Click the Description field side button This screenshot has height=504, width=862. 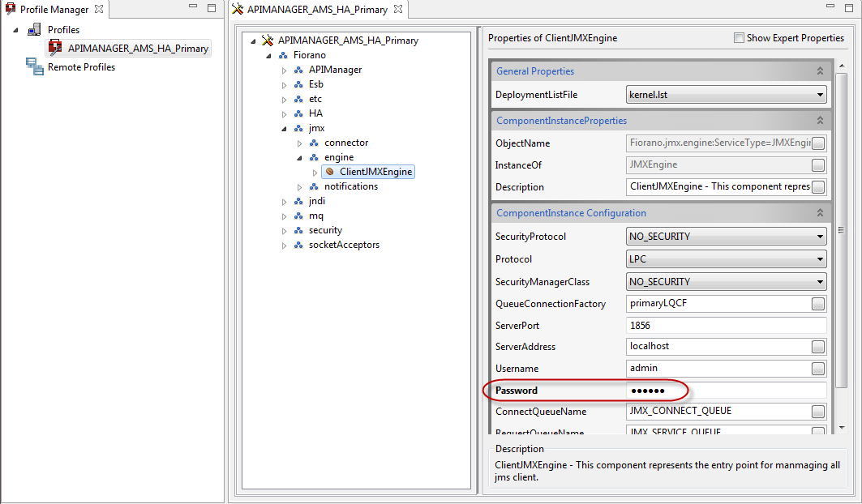tap(818, 187)
